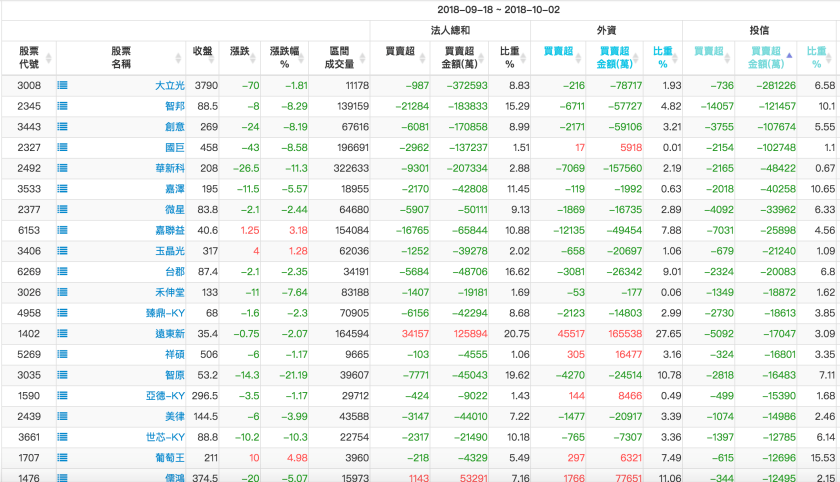This screenshot has height=482, width=840.
Task: Open the list icon for stock 4958 臻鼎-KY
Action: [x=62, y=313]
